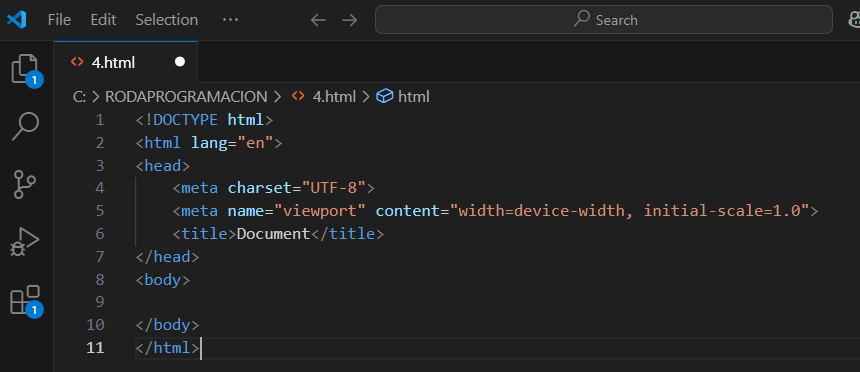Click the magnifier icon in the Search box
The width and height of the screenshot is (860, 372).
point(582,19)
